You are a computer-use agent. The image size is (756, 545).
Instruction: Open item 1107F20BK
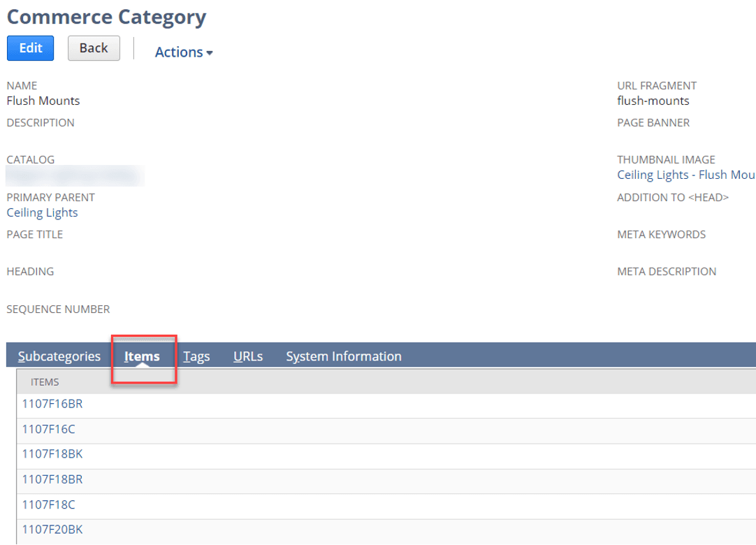click(x=52, y=530)
